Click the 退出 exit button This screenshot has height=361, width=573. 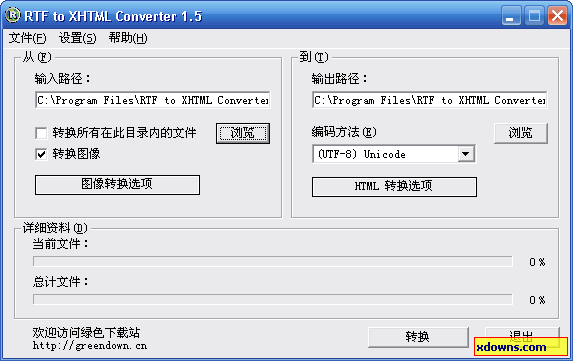[x=522, y=337]
